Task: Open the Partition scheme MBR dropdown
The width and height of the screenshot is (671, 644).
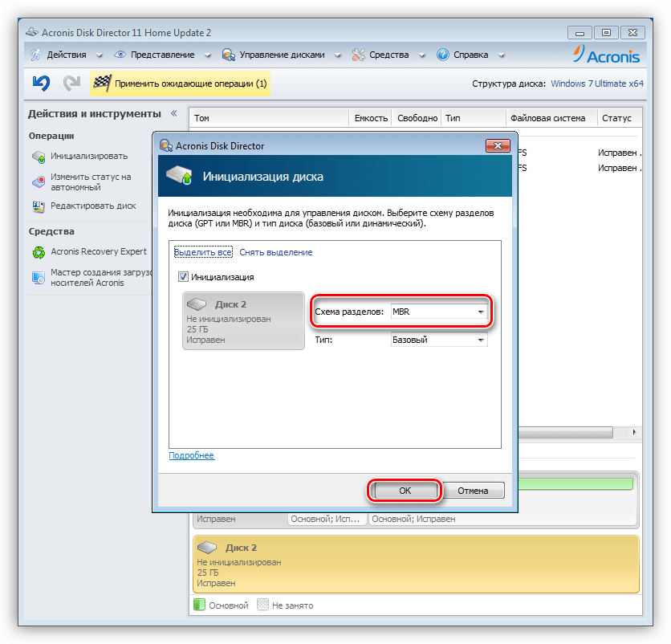Action: pos(439,312)
